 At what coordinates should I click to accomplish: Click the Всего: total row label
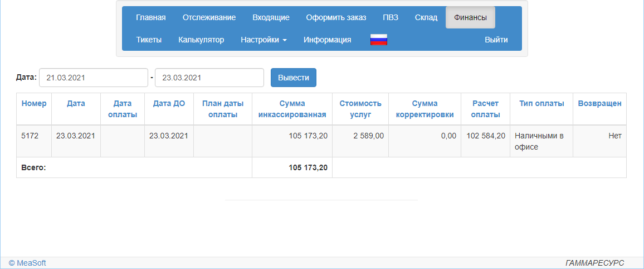coord(33,168)
